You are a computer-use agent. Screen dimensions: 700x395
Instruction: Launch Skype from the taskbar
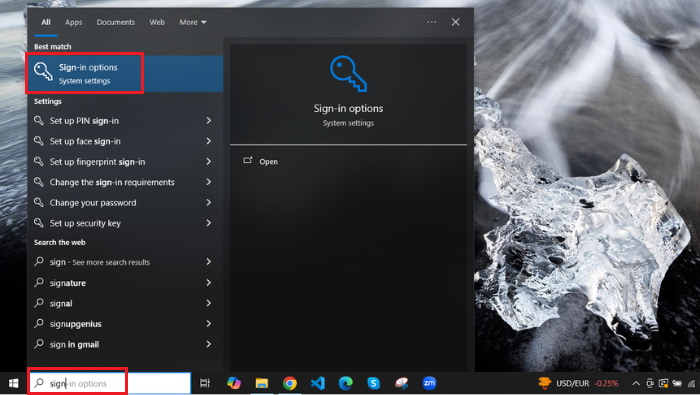(373, 383)
